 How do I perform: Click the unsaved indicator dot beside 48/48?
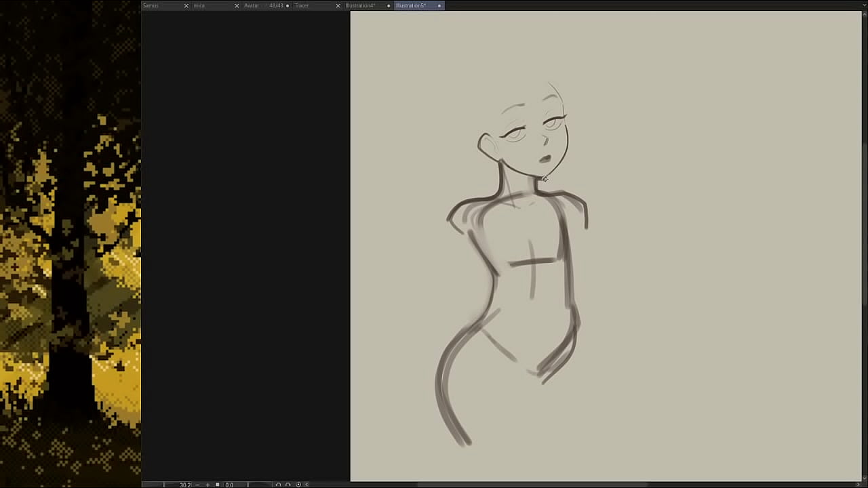click(x=288, y=5)
